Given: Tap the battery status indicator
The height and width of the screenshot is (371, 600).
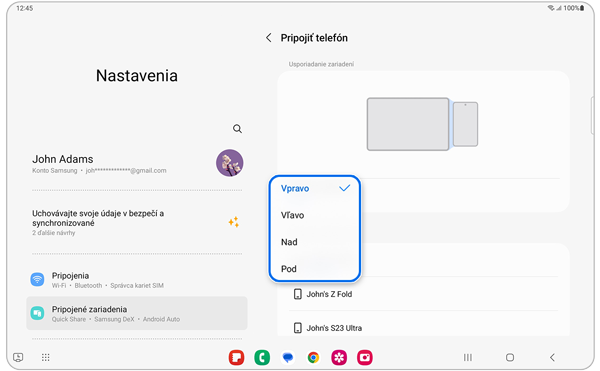Looking at the screenshot, I should pos(582,8).
